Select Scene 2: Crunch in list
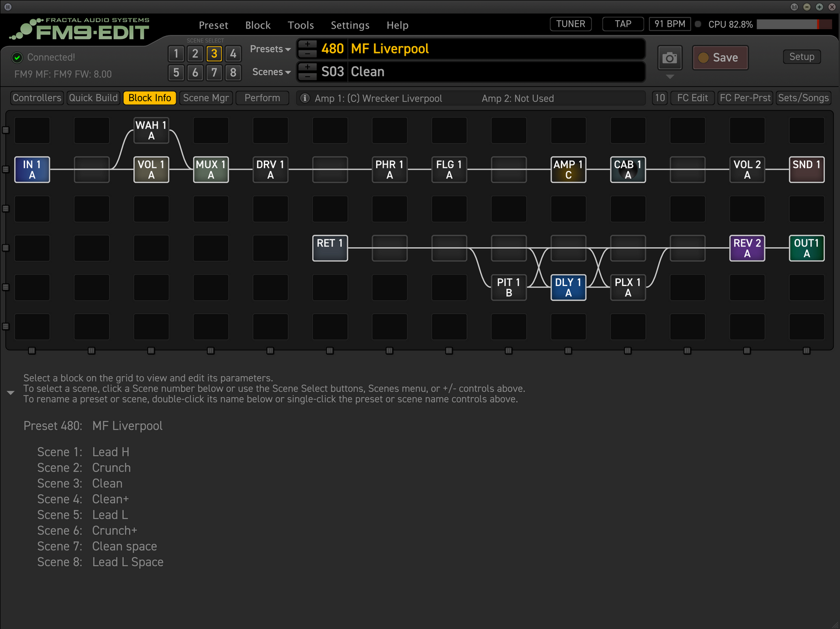 84,468
